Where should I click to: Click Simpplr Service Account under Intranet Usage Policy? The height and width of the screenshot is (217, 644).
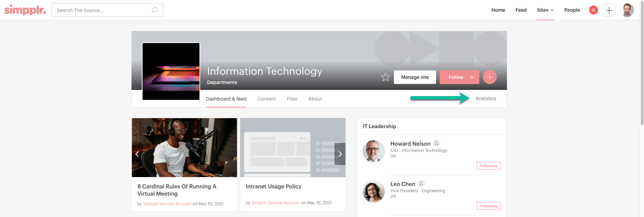point(275,203)
